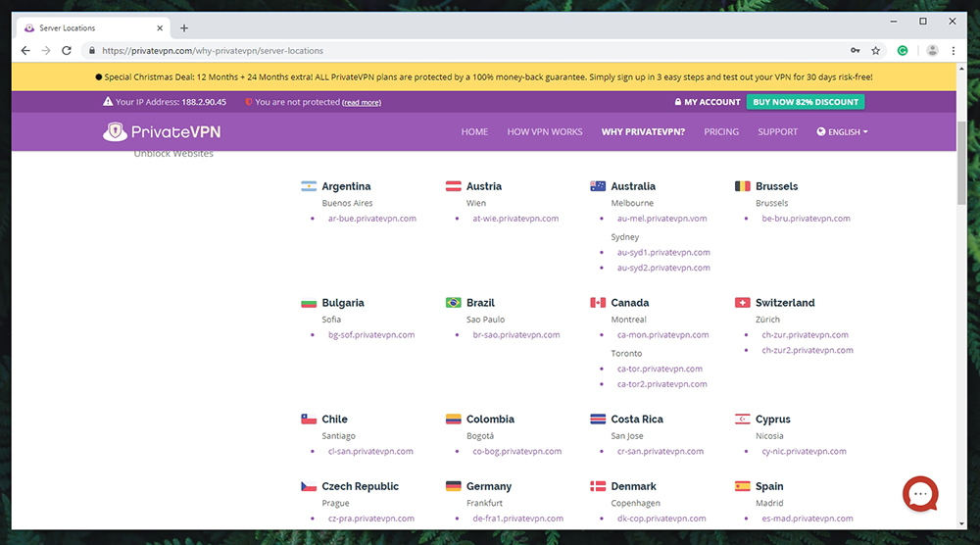Click the Costa Rica flag icon

coord(598,419)
